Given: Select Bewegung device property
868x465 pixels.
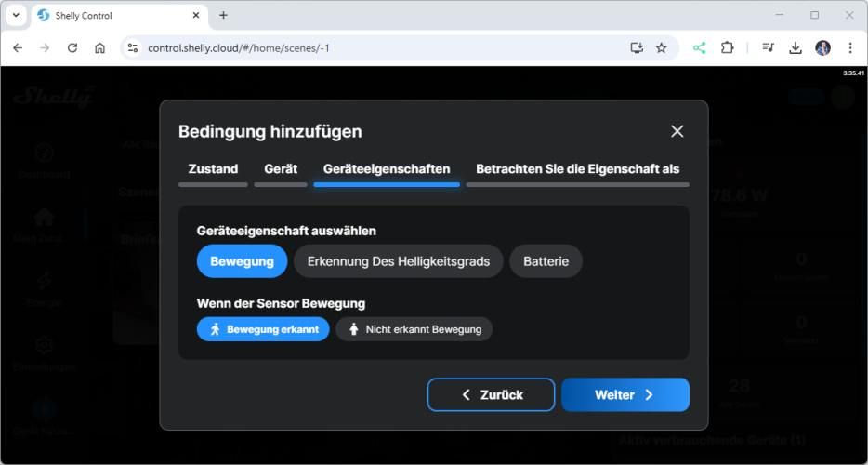Looking at the screenshot, I should [242, 261].
